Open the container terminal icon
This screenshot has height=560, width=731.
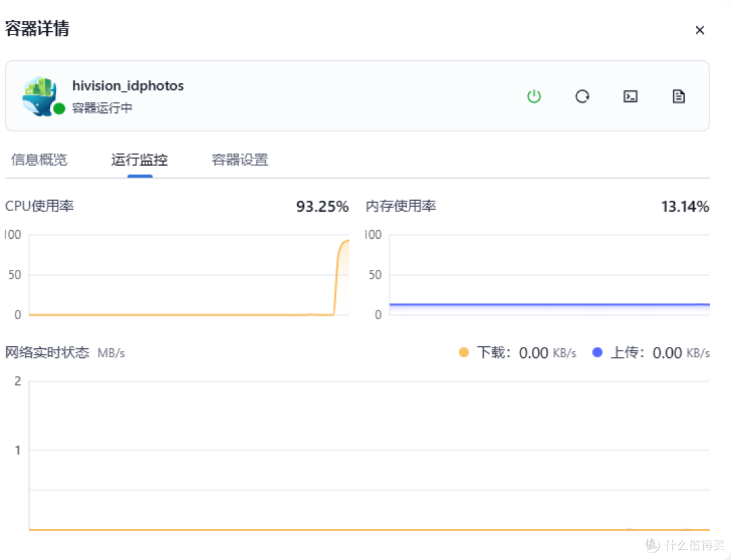630,97
